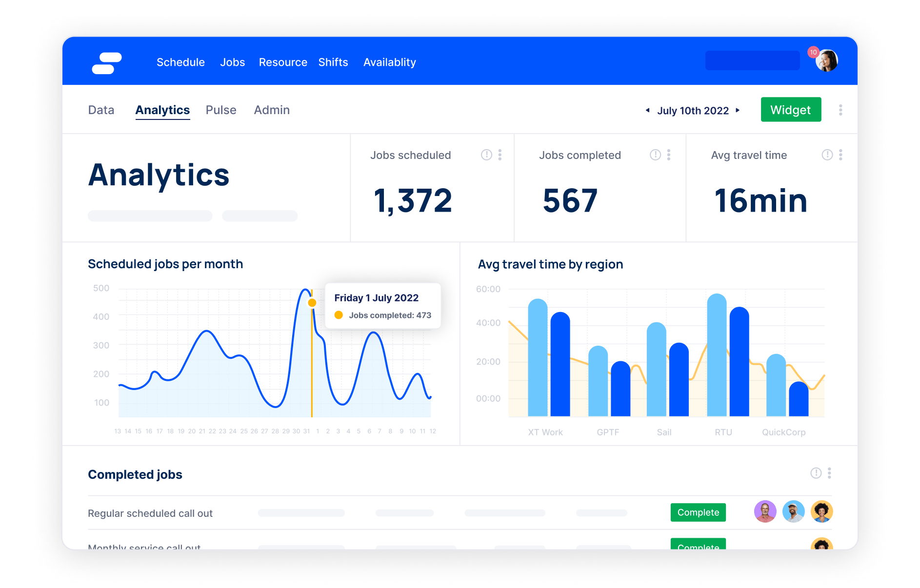Open Jobs completed card options menu
The height and width of the screenshot is (588, 920).
coord(669,155)
